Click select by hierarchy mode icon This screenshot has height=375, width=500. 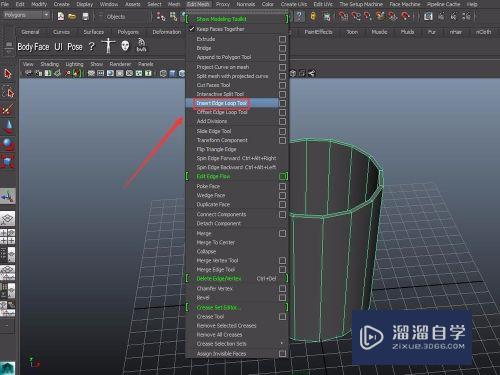(161, 16)
